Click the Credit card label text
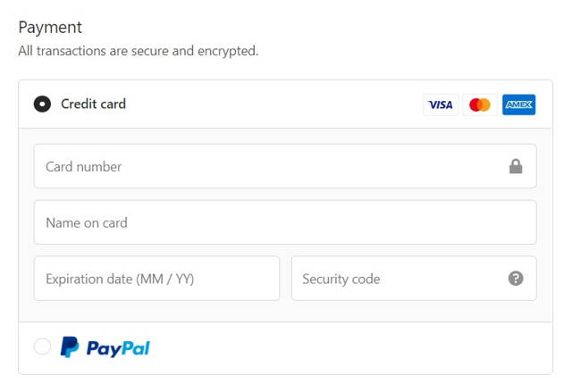This screenshot has width=572, height=392. click(x=93, y=104)
